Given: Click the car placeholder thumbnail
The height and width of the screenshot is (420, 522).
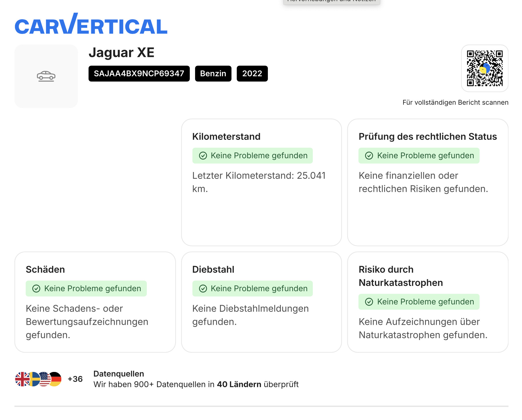Looking at the screenshot, I should point(46,76).
